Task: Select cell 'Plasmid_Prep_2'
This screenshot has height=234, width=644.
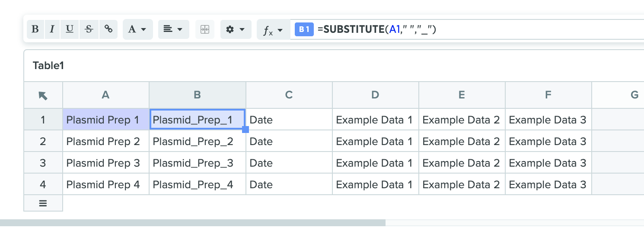Action: click(198, 141)
